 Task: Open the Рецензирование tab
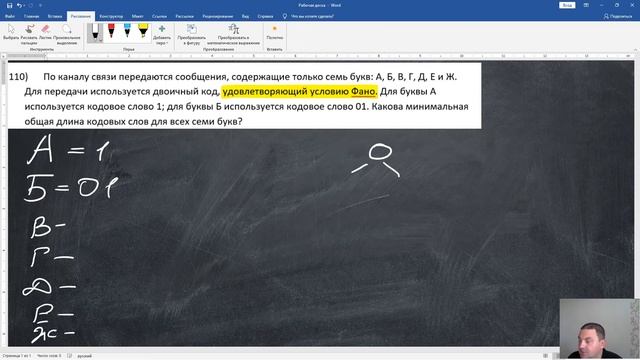[x=218, y=16]
